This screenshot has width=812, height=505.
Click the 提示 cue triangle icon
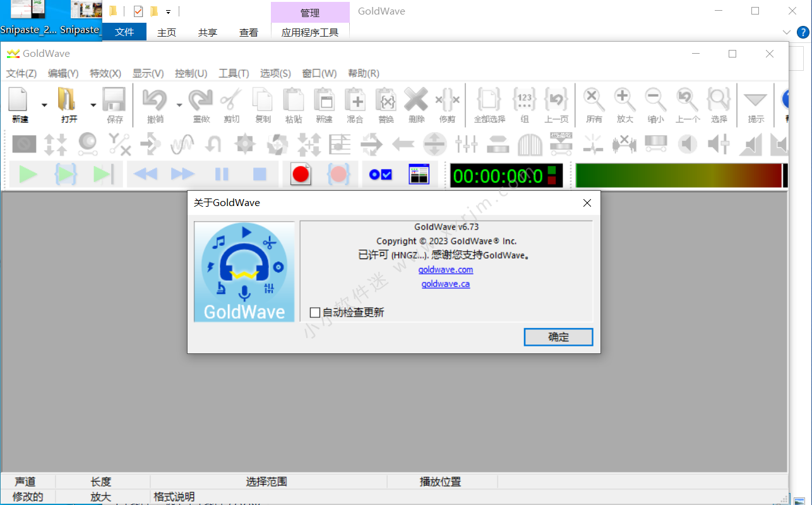(x=755, y=100)
